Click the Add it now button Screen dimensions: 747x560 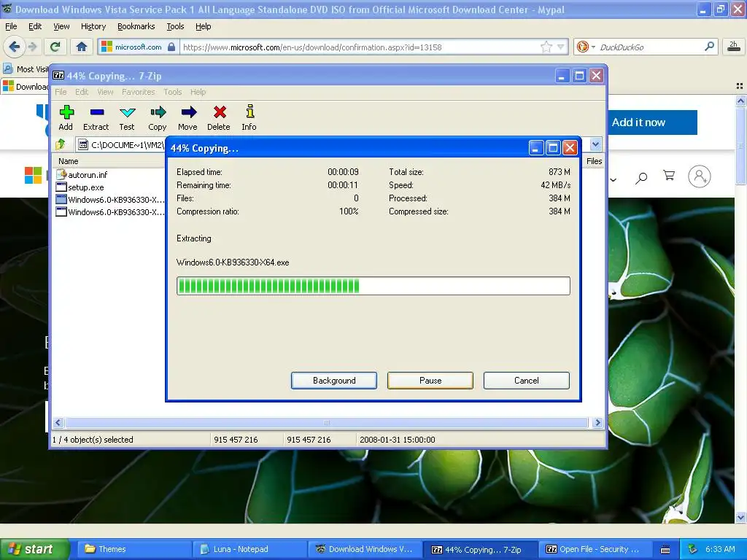point(652,122)
